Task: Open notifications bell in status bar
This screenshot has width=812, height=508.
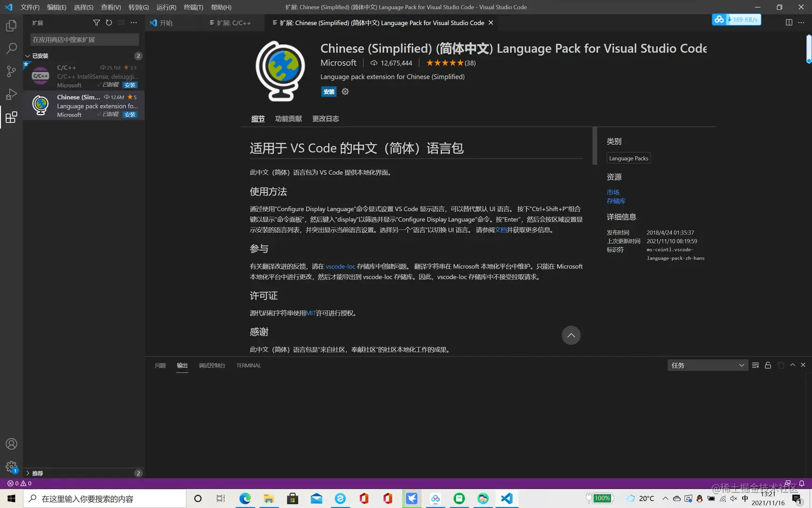Action: tap(802, 483)
